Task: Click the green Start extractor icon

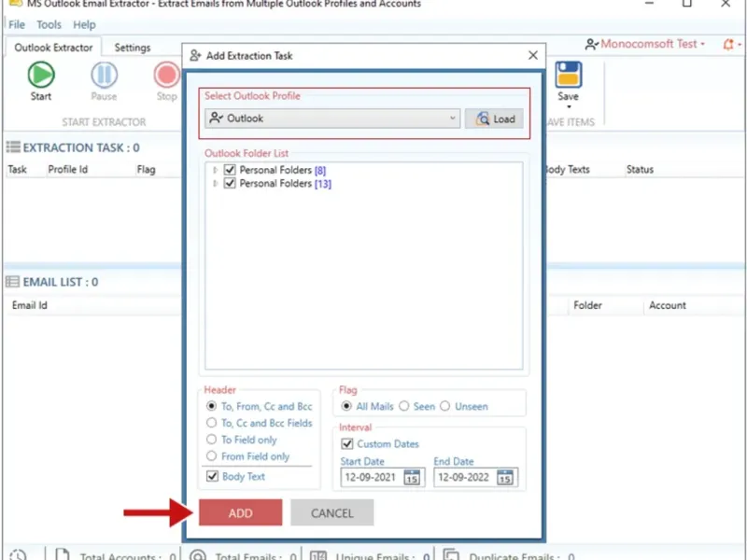Action: 41,75
